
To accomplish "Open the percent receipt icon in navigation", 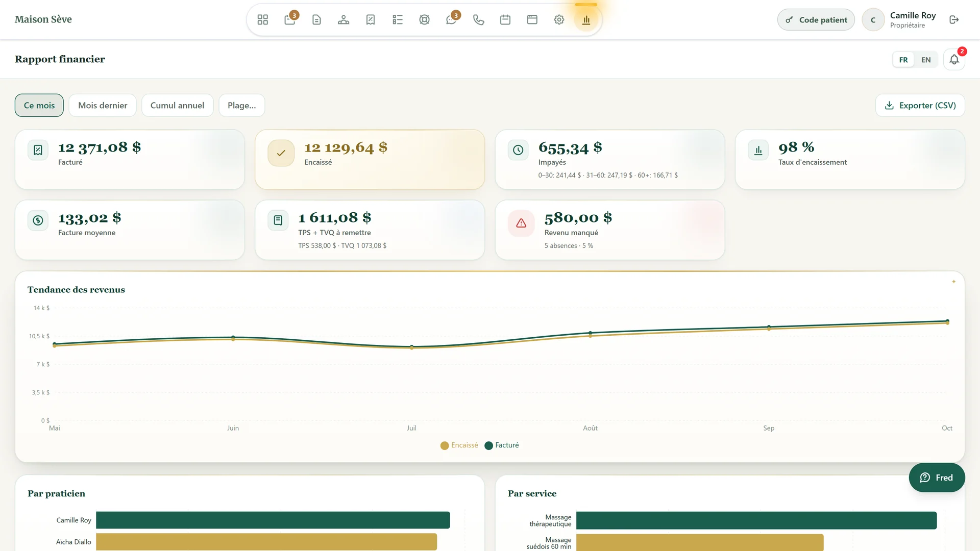I will click(371, 20).
